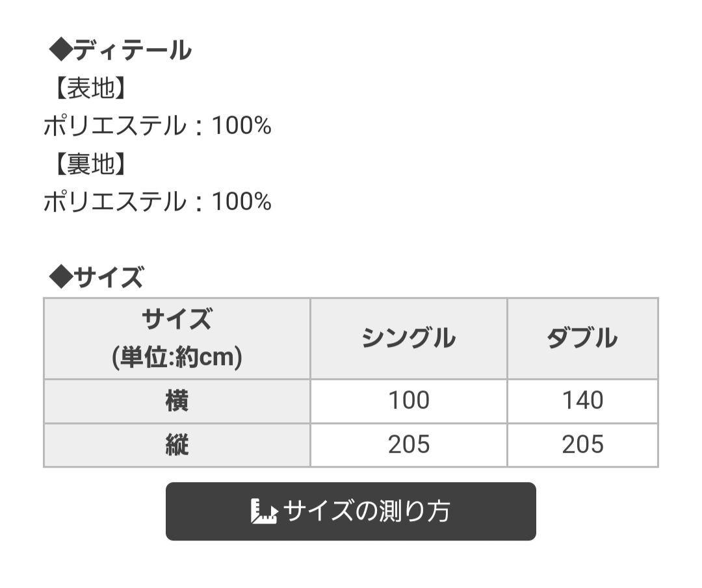Click the サイズの測り方 label text
The height and width of the screenshot is (588, 702).
click(x=366, y=511)
